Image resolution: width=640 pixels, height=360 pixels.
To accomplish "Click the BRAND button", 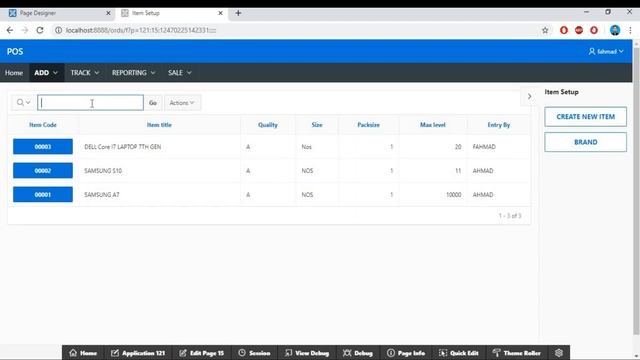I will tap(585, 142).
